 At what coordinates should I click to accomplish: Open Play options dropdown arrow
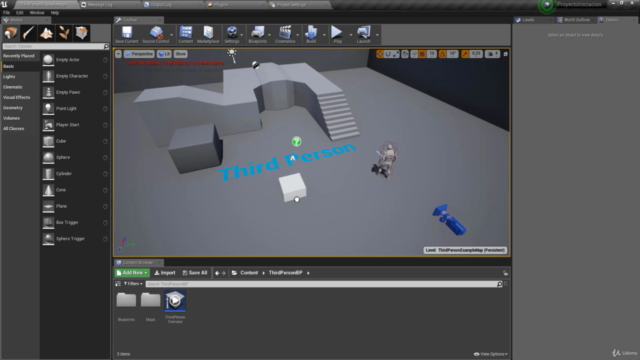pyautogui.click(x=351, y=35)
